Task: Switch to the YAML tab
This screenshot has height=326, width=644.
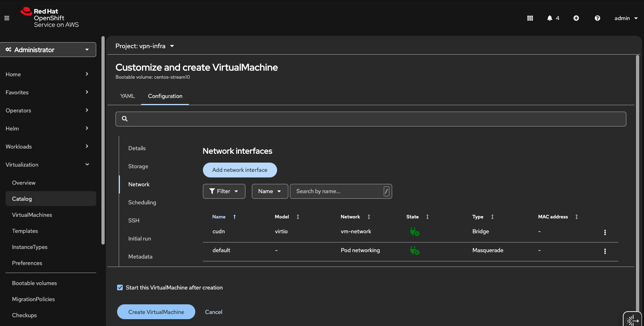Action: 128,96
